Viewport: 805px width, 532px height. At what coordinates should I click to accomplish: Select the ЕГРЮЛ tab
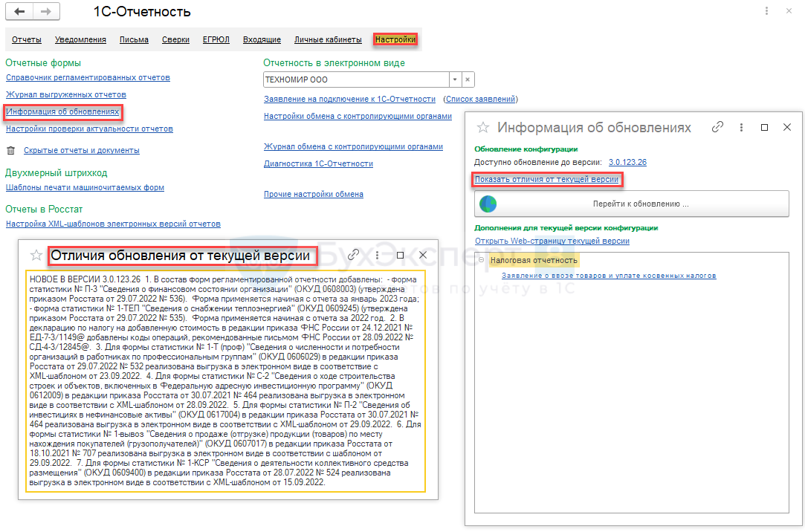pos(216,39)
